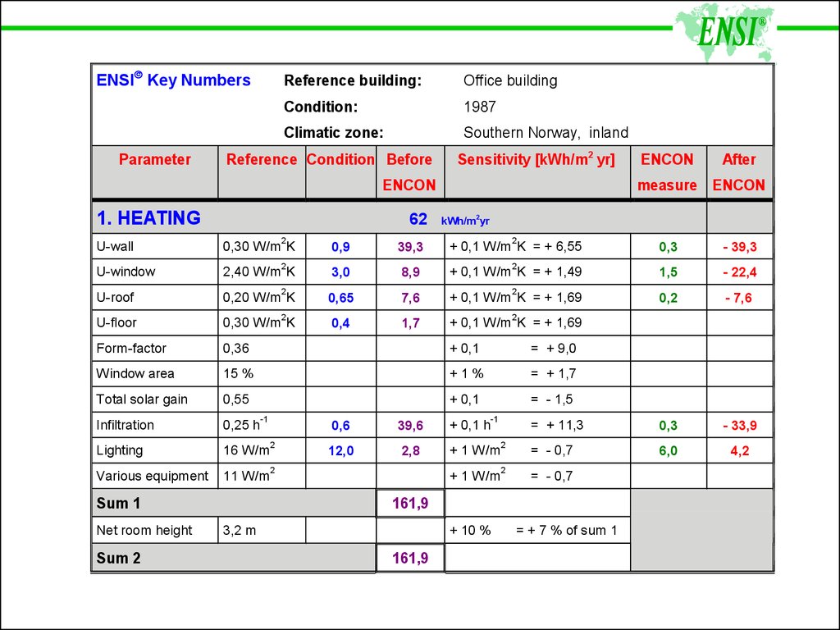The image size is (840, 630).
Task: Click U-roof reference "0,20 W/m²K"
Action: click(258, 297)
